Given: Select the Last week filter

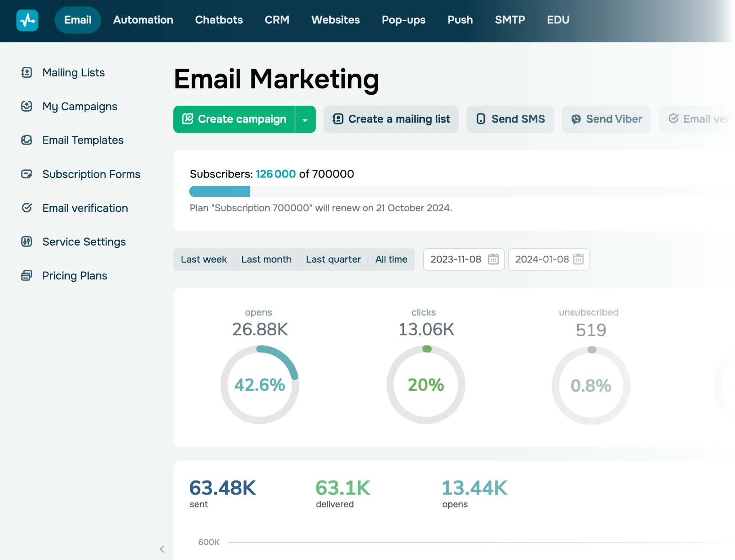Looking at the screenshot, I should 204,259.
